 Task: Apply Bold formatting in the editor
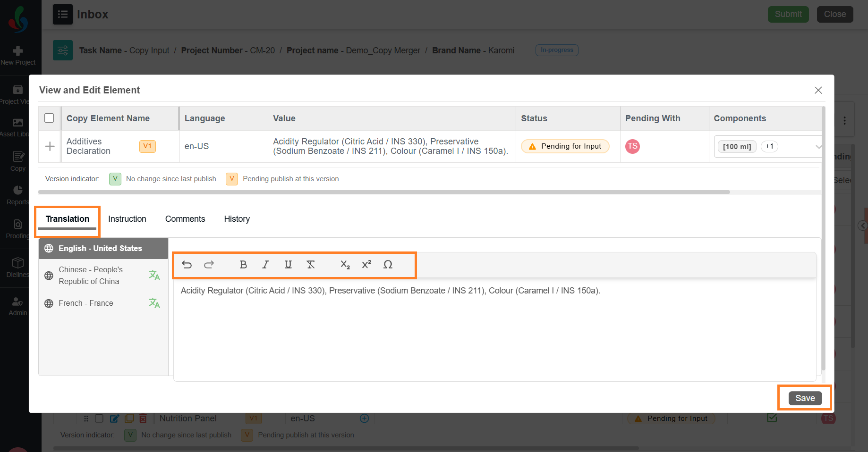pos(243,265)
